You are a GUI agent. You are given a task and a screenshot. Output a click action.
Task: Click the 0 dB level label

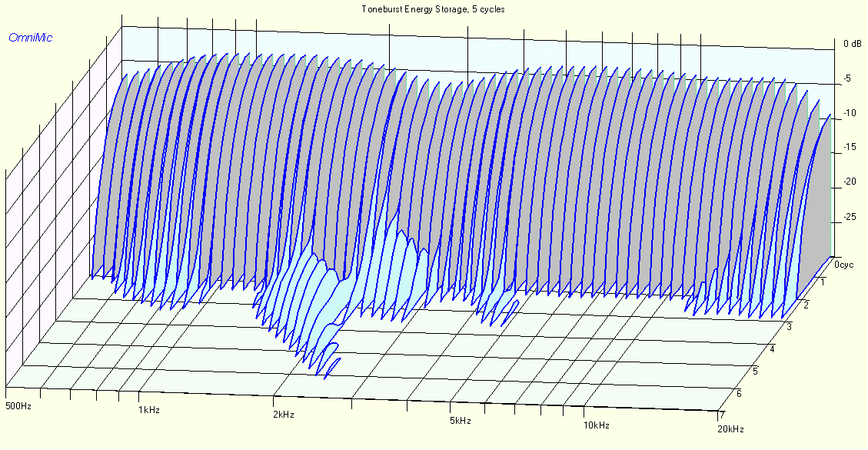pyautogui.click(x=853, y=44)
